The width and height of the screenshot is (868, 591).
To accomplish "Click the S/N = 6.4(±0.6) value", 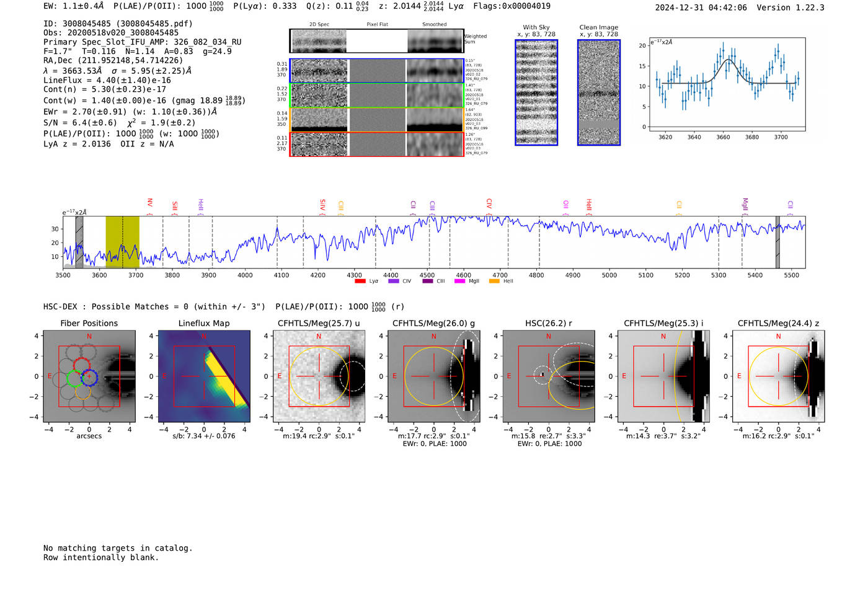I will click(x=80, y=123).
